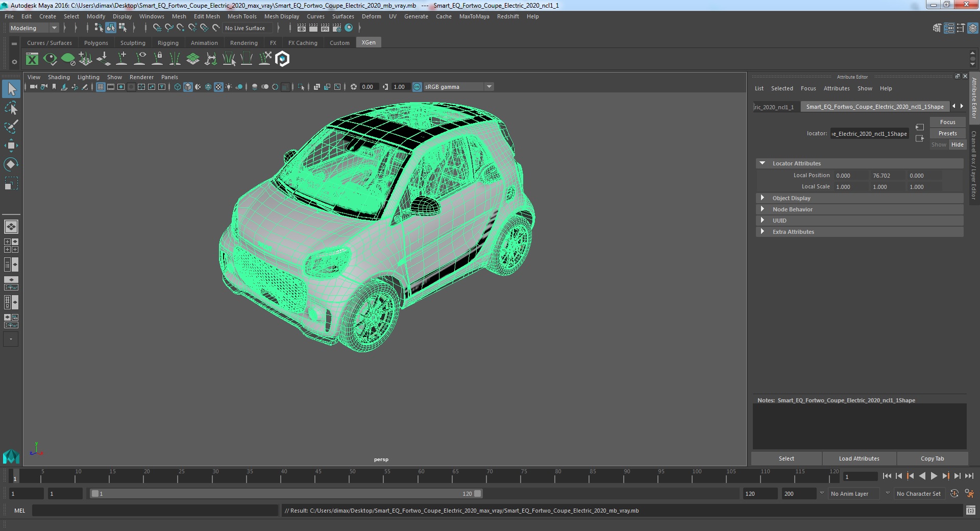
Task: Expand the UUID section
Action: click(x=762, y=221)
